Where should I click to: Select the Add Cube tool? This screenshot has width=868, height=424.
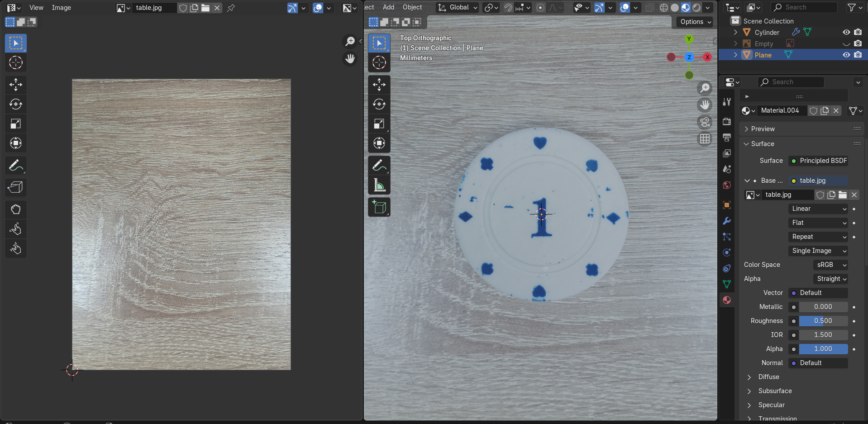tap(379, 207)
